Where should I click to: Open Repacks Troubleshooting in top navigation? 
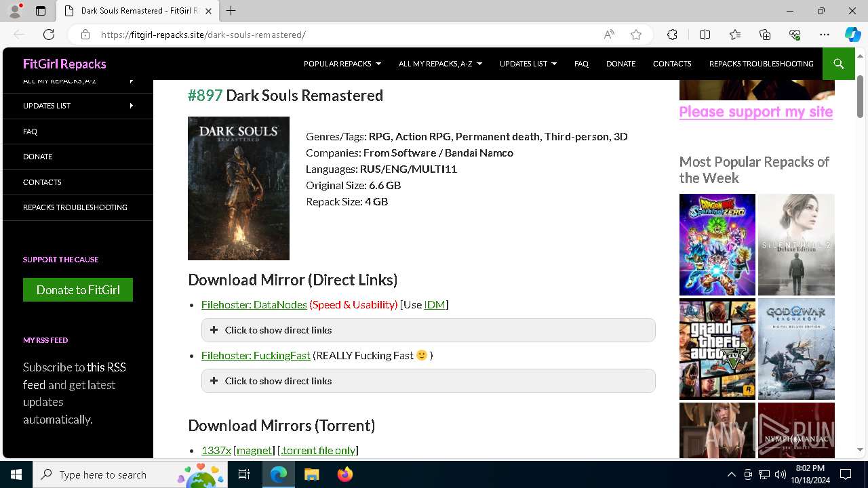pos(761,64)
